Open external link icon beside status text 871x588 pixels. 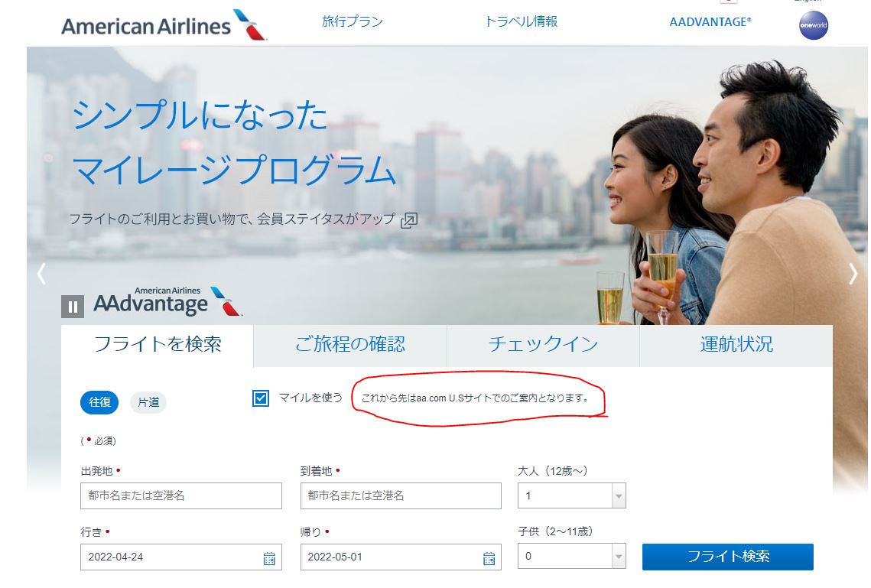click(409, 220)
